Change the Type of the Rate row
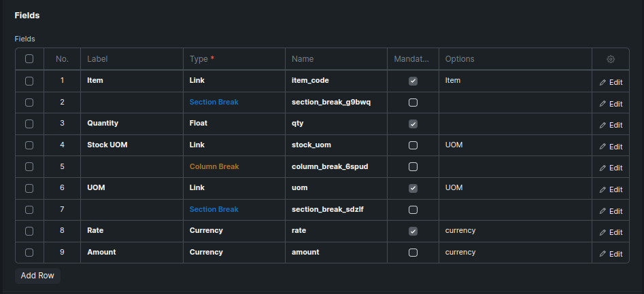 pyautogui.click(x=234, y=231)
